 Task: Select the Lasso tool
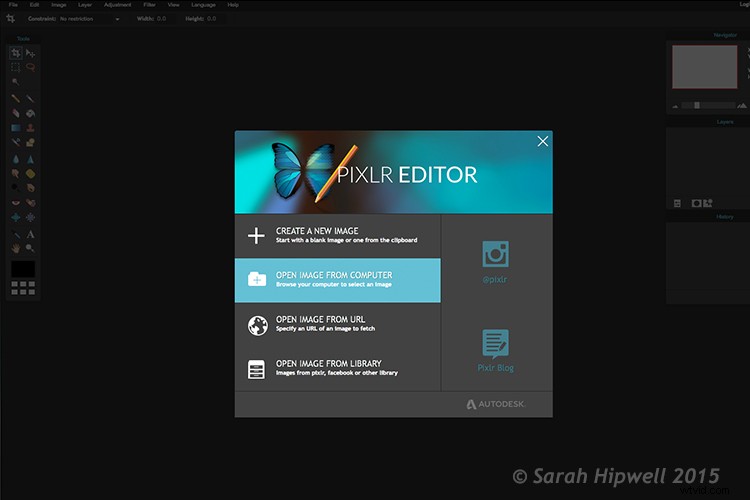pyautogui.click(x=31, y=67)
